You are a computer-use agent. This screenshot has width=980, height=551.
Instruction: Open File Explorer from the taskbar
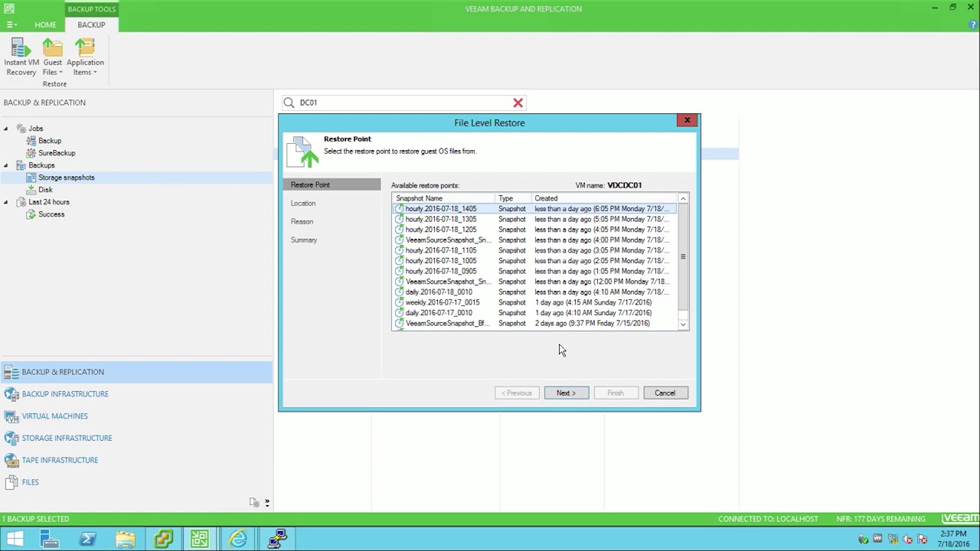(126, 540)
